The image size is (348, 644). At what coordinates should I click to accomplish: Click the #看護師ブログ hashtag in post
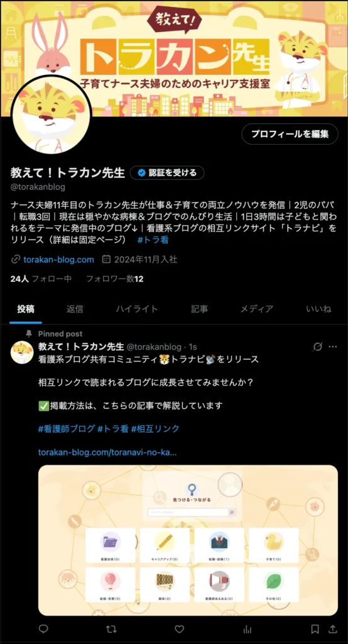(x=67, y=429)
